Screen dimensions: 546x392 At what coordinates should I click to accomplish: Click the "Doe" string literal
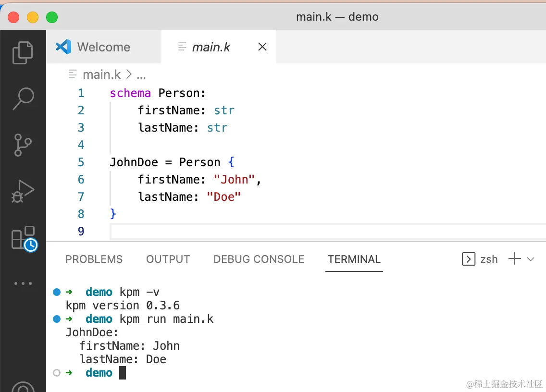[x=223, y=196]
